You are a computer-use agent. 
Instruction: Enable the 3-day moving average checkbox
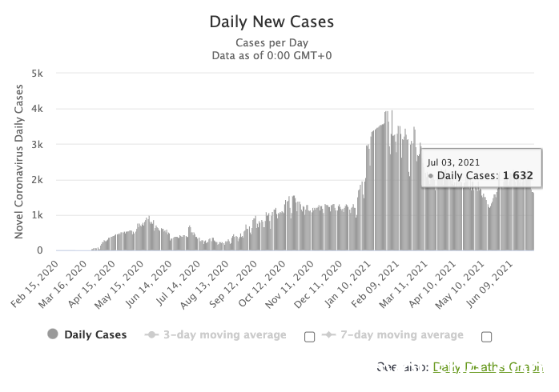pyautogui.click(x=309, y=337)
